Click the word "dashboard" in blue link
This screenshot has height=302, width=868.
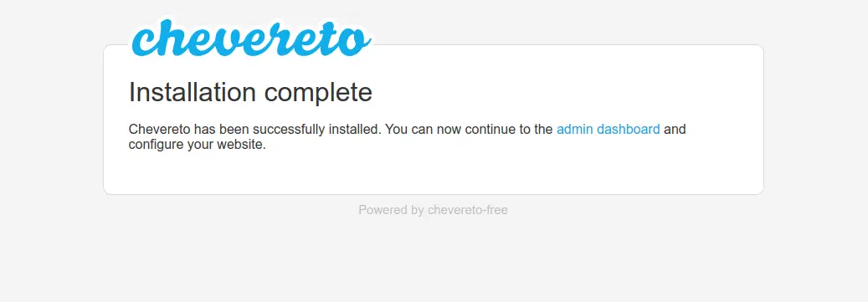tap(629, 130)
